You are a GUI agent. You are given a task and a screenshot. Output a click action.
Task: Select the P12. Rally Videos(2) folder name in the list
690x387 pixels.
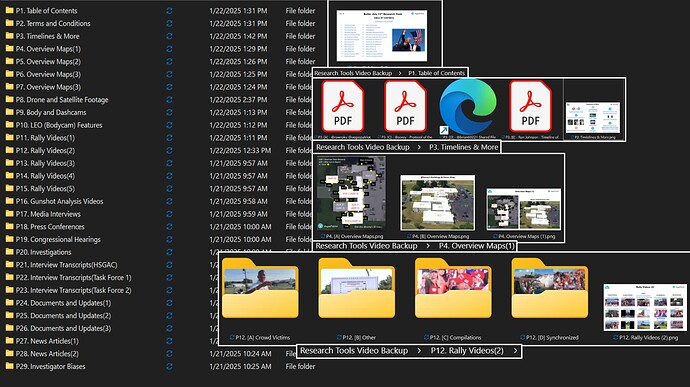tap(45, 151)
